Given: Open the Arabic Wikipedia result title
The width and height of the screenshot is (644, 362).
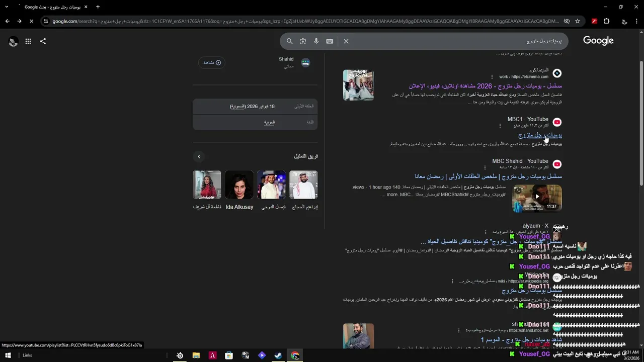Looking at the screenshot, I should tap(532, 291).
